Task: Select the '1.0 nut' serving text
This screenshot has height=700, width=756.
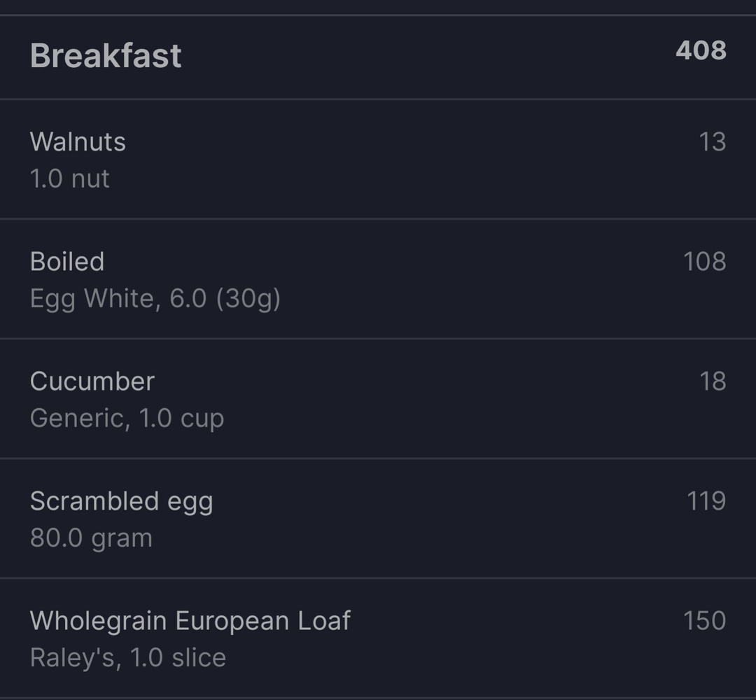Action: 69,179
